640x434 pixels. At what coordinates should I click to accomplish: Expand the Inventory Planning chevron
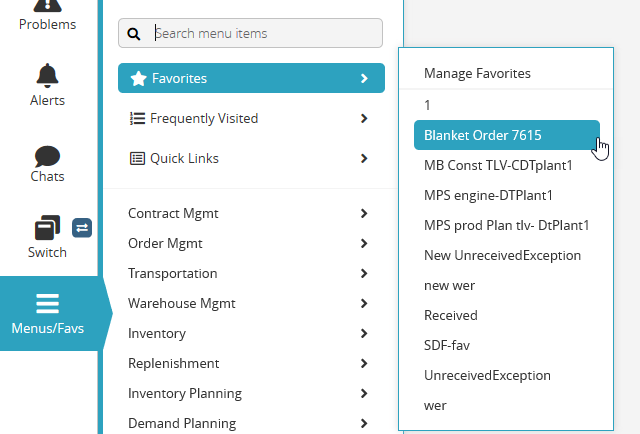tap(364, 393)
